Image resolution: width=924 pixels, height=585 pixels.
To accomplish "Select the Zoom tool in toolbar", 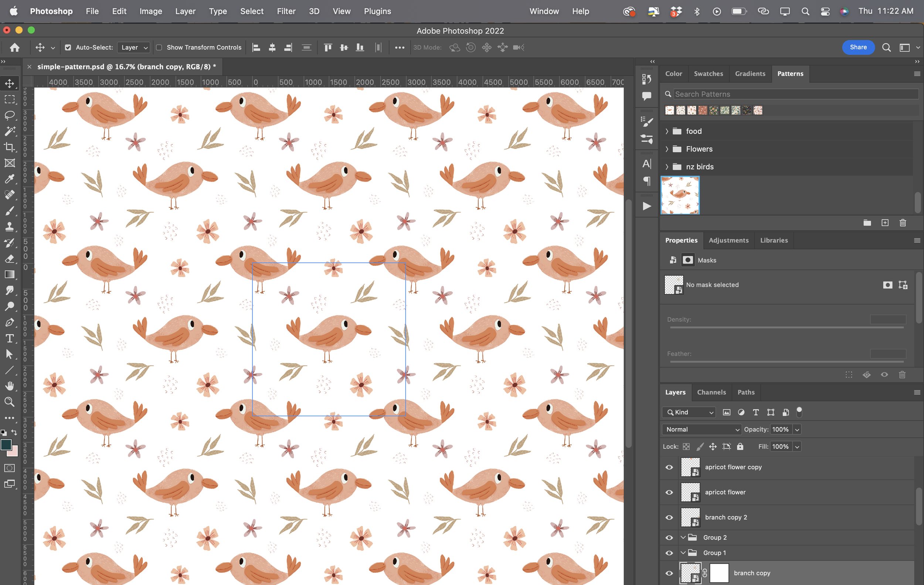I will 10,402.
